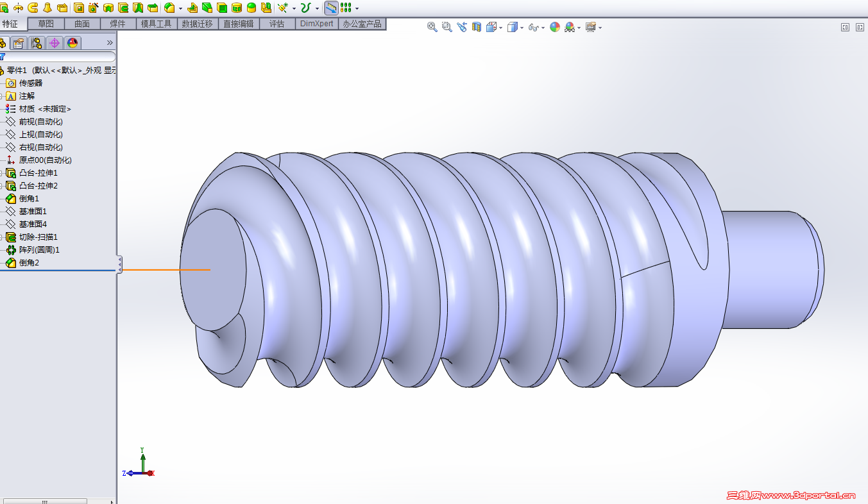Open Edit Appearance color ball

(555, 27)
